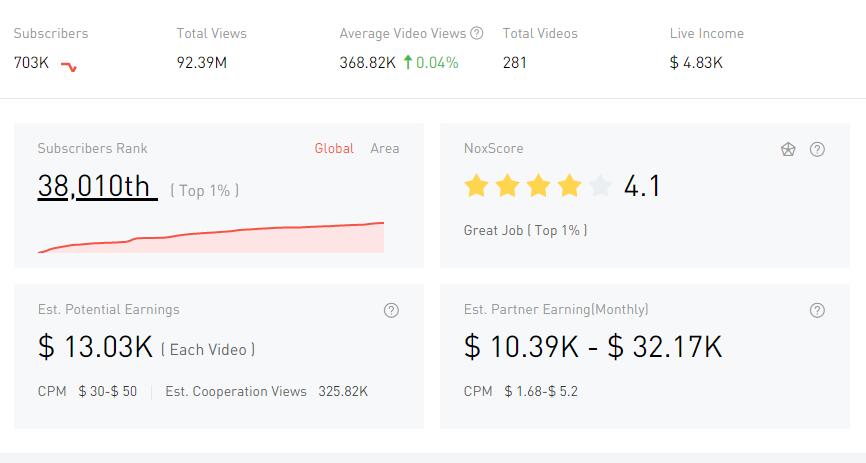This screenshot has height=463, width=866.
Task: Click the 281 total videos number
Action: pyautogui.click(x=515, y=63)
